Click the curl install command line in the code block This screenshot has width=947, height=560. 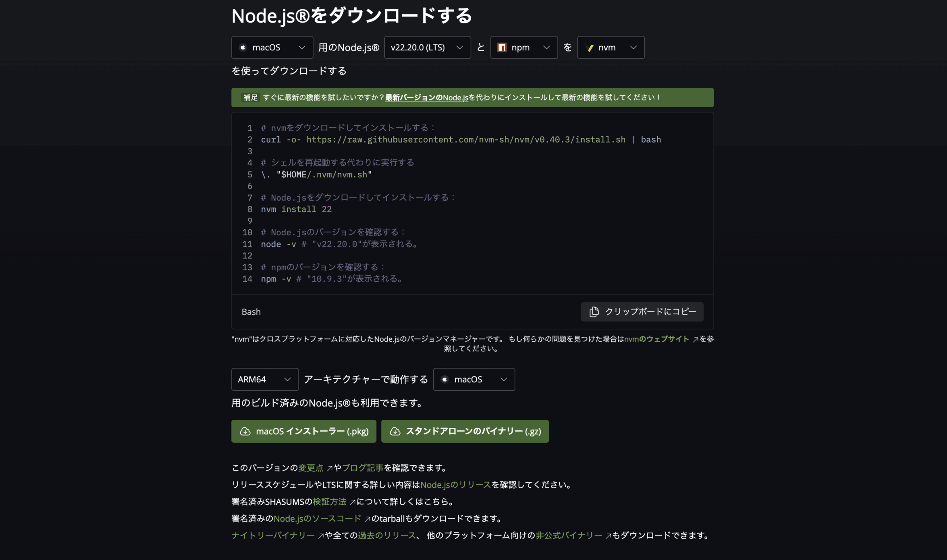(461, 140)
